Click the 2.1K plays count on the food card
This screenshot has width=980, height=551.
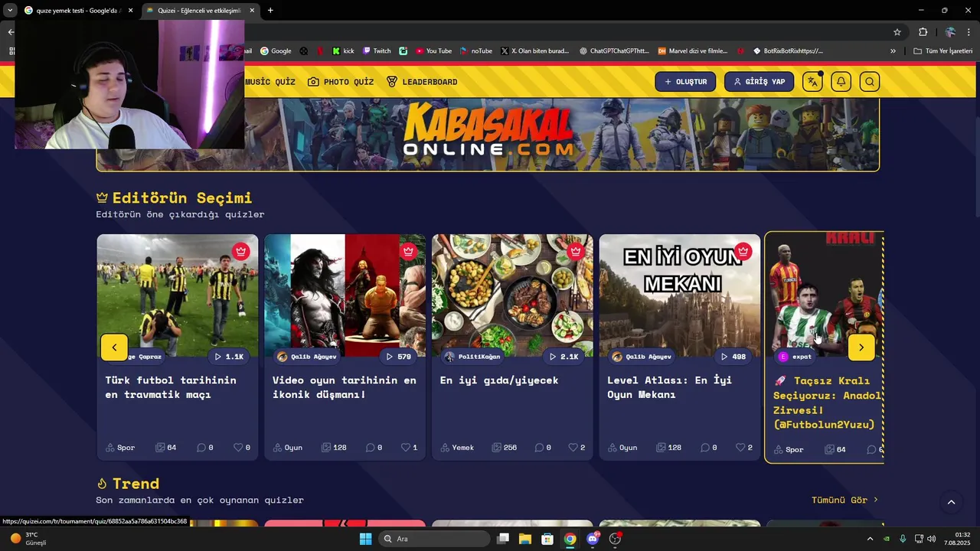coord(563,357)
